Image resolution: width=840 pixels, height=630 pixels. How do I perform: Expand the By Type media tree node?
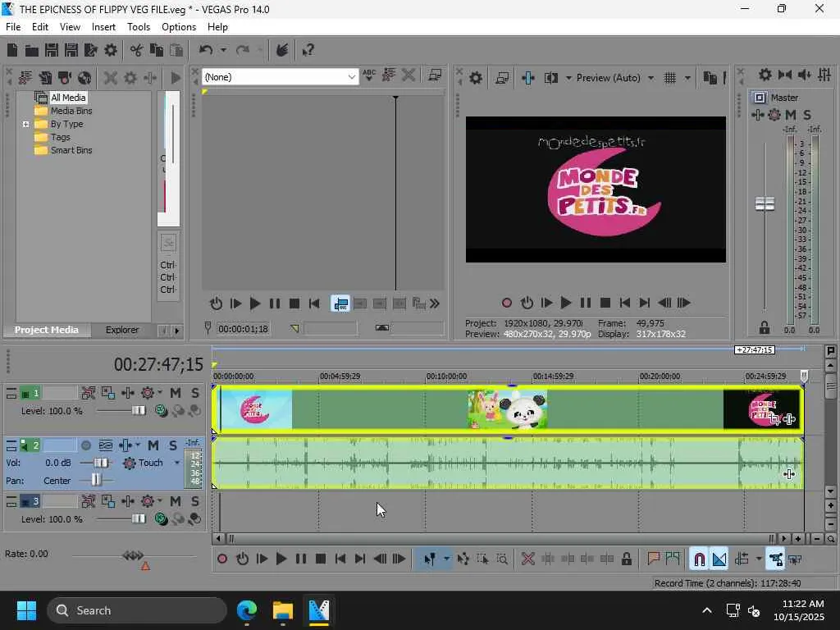(x=25, y=125)
